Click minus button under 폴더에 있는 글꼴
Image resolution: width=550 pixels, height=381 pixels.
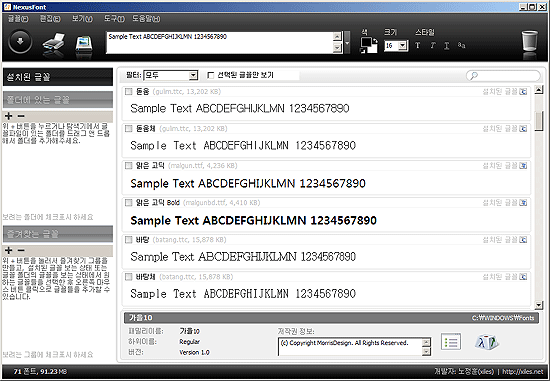click(21, 116)
